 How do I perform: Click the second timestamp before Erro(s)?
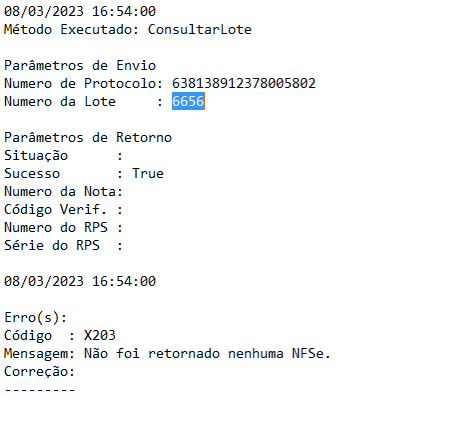pos(80,281)
